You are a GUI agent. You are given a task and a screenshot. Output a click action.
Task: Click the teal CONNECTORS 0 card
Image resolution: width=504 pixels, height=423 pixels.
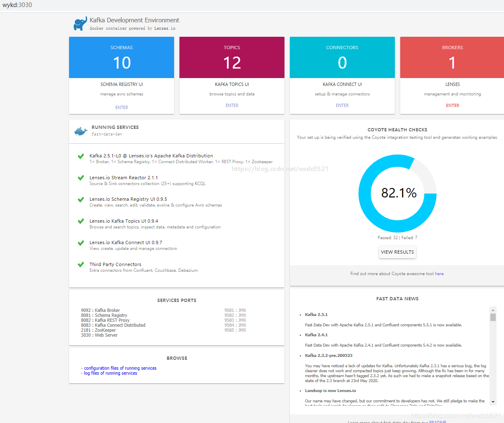pos(342,57)
